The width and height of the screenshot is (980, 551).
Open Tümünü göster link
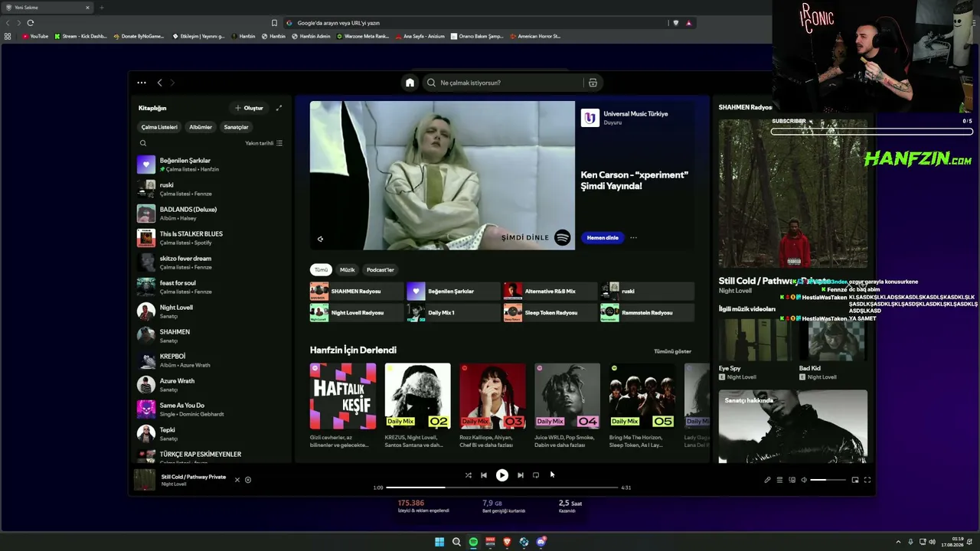click(x=672, y=351)
